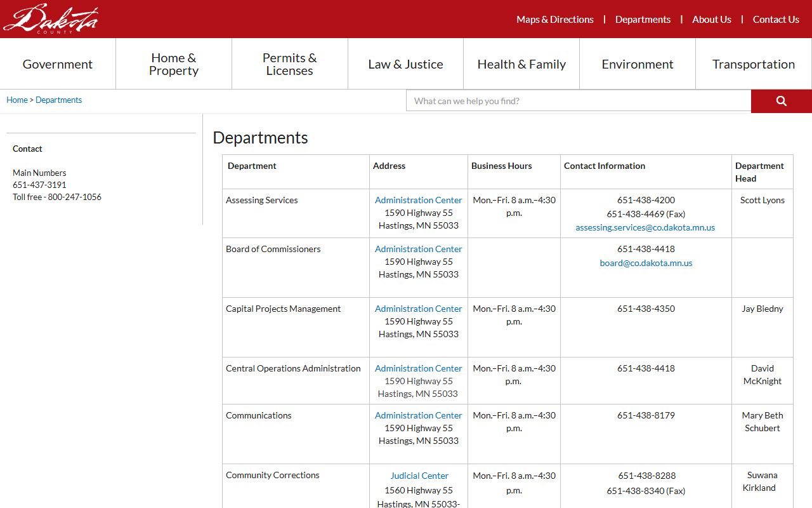This screenshot has height=508, width=812.
Task: Focus the 'What can we help you find?' field
Action: [x=578, y=101]
